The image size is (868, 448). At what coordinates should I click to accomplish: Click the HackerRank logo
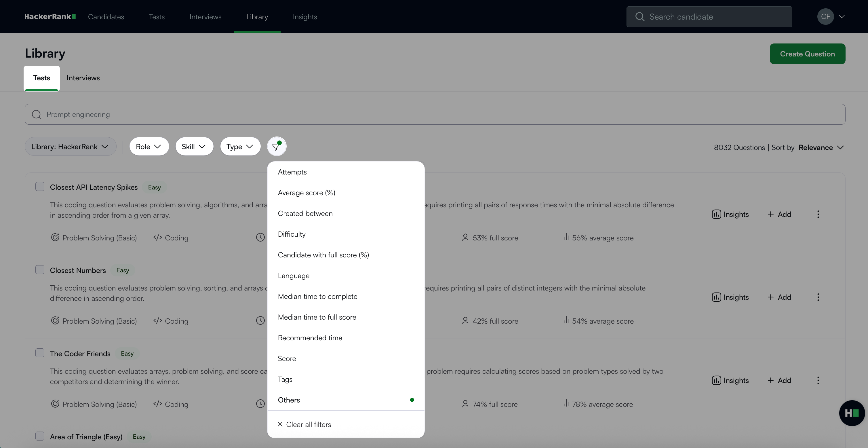[50, 16]
